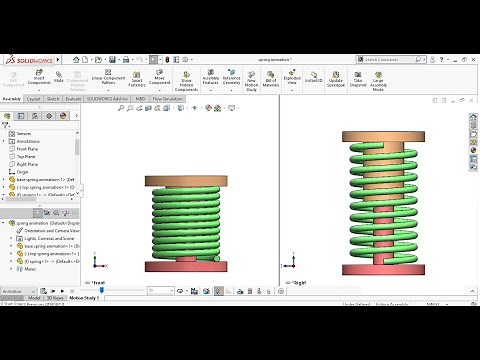Click the Calculate motion study icon
The width and height of the screenshot is (480, 360).
point(43,291)
